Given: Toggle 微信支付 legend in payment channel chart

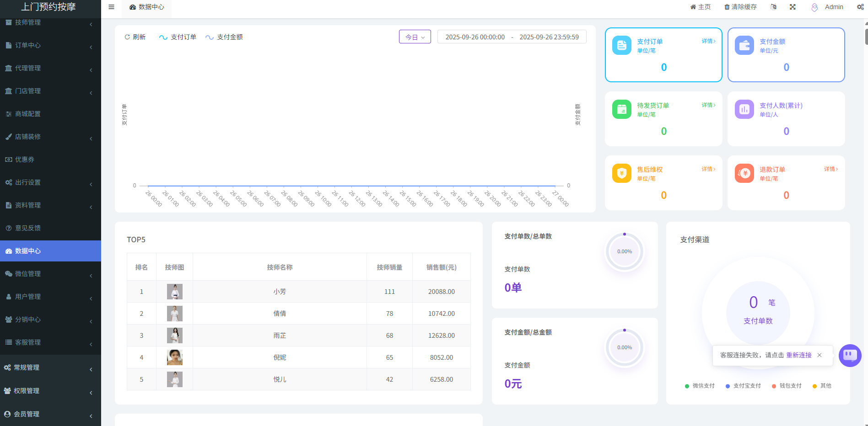Looking at the screenshot, I should (x=700, y=386).
